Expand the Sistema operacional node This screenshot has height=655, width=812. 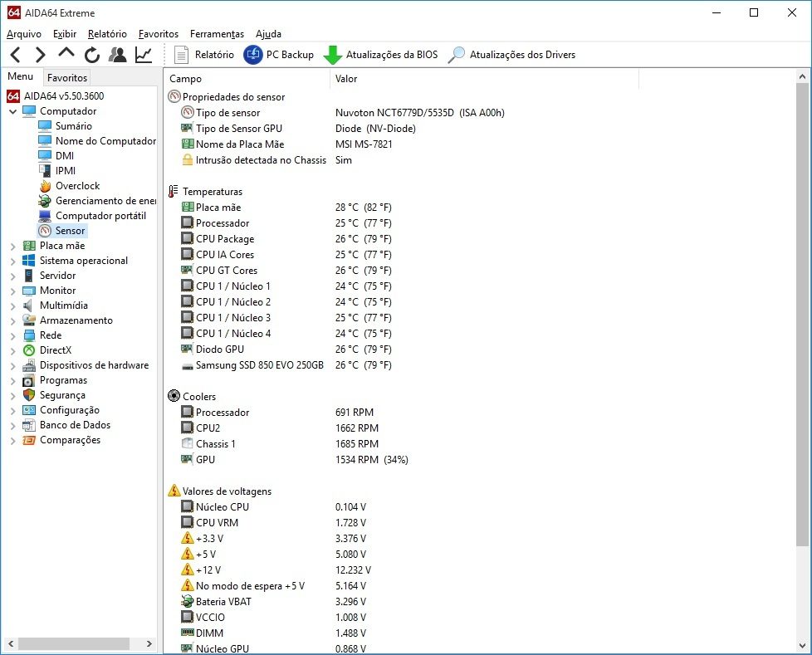[x=13, y=262]
